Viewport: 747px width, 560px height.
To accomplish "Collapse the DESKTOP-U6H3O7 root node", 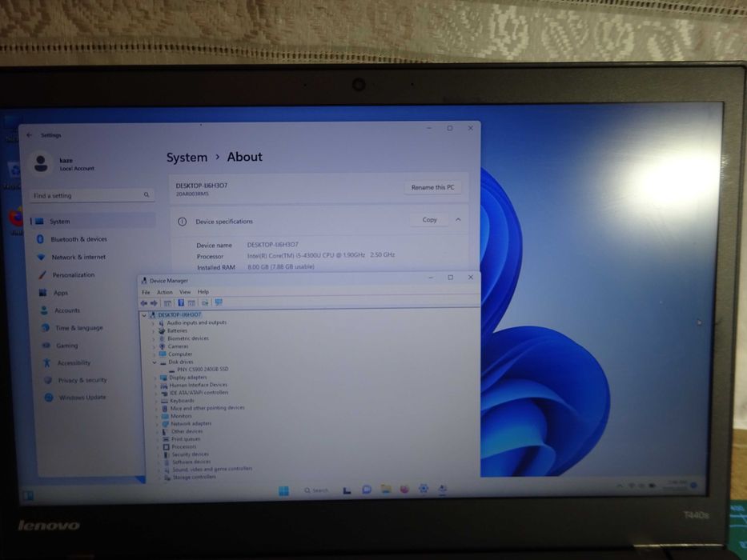I will tap(144, 315).
